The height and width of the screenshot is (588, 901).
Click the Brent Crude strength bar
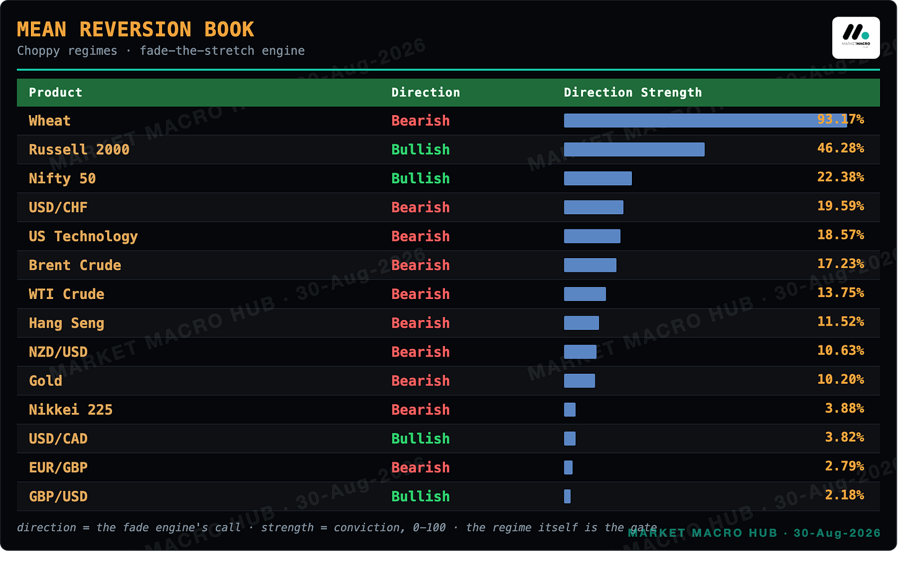[590, 266]
